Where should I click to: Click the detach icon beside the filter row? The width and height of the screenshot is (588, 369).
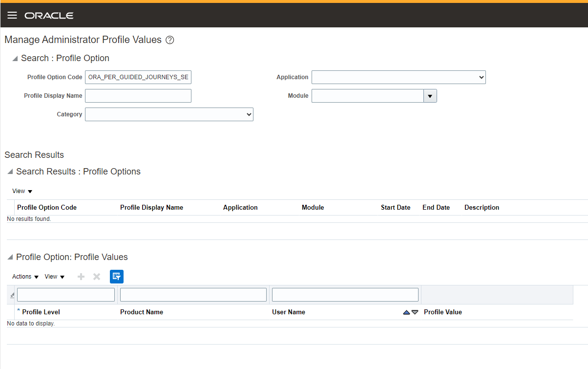[x=11, y=294]
